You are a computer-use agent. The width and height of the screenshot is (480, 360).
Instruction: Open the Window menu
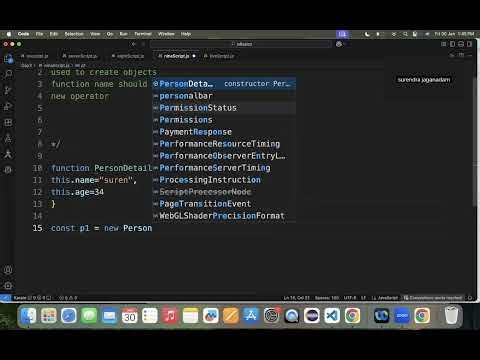[166, 34]
